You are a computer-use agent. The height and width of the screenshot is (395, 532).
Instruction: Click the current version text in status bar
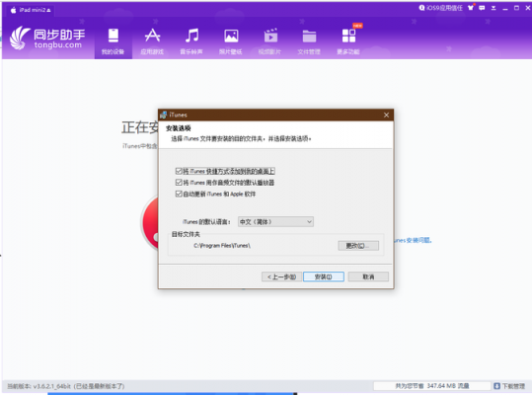pyautogui.click(x=66, y=386)
